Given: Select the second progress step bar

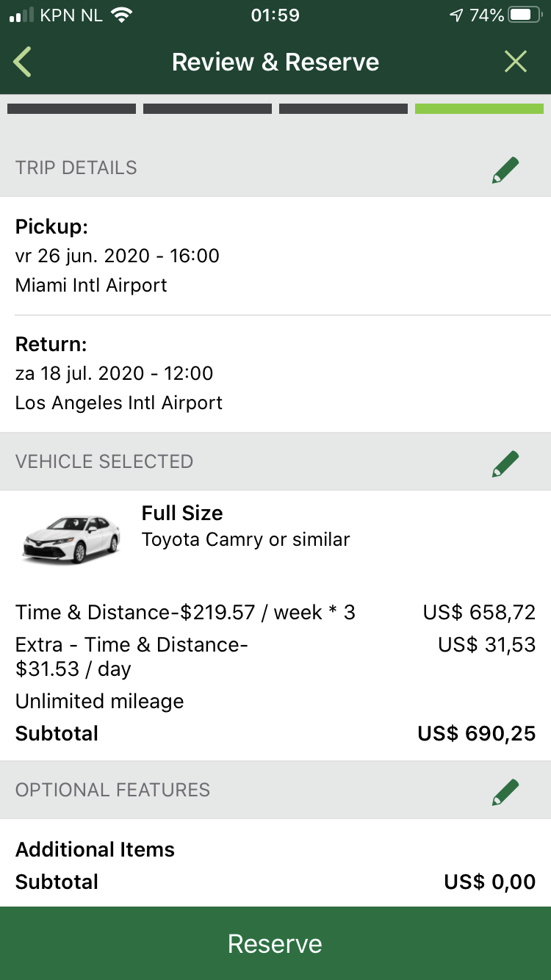Looking at the screenshot, I should tap(207, 109).
